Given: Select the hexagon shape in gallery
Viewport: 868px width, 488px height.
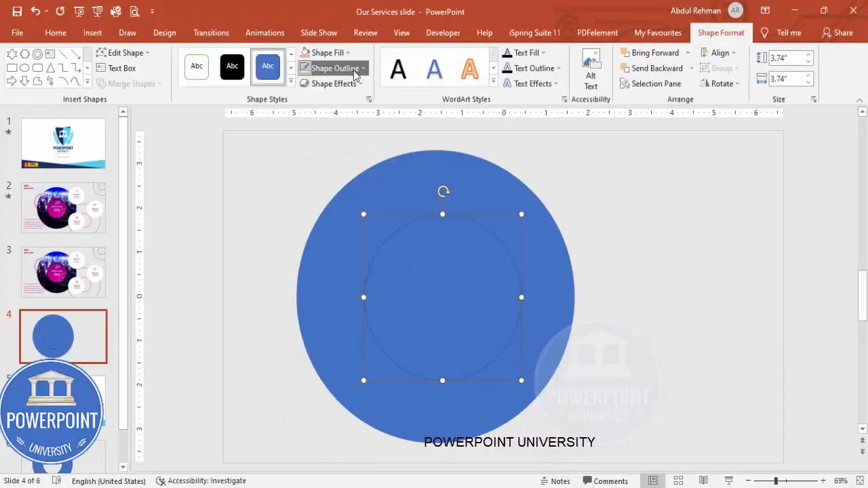Looking at the screenshot, I should [25, 54].
